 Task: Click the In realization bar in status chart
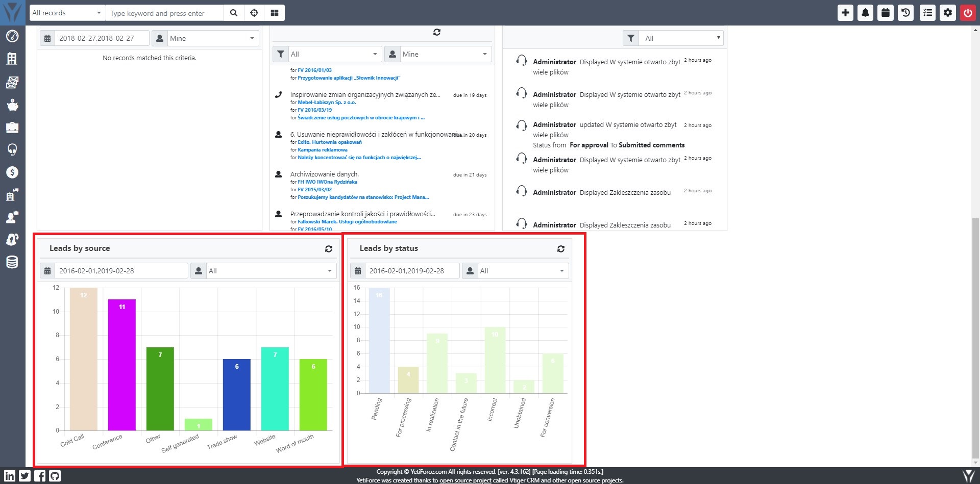point(437,363)
